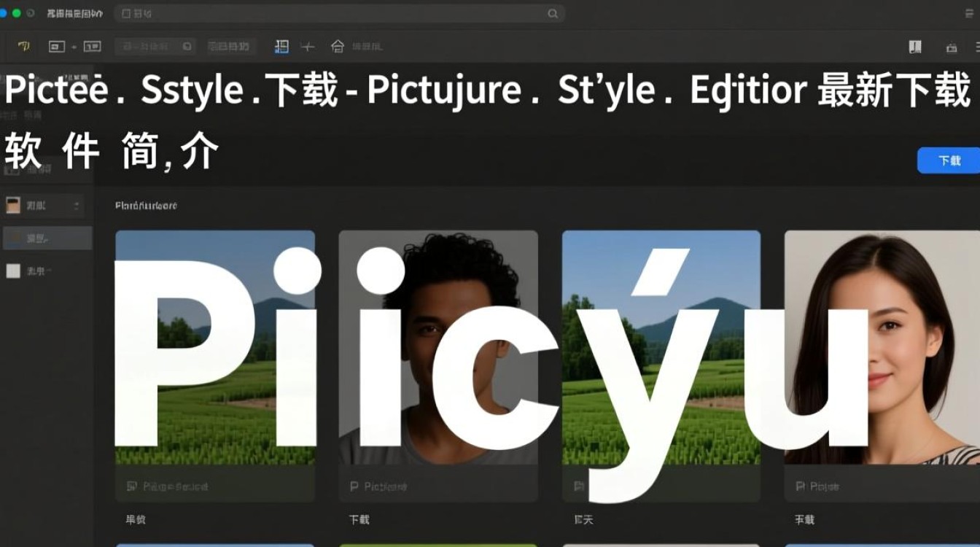Image resolution: width=980 pixels, height=547 pixels.
Task: Click the skin-tone color swatch in sidebar
Action: pyautogui.click(x=12, y=205)
